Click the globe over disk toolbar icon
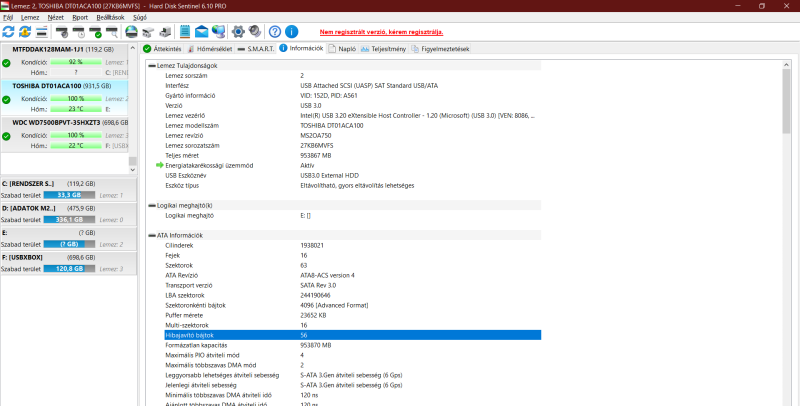This screenshot has height=406, width=800. [x=132, y=32]
